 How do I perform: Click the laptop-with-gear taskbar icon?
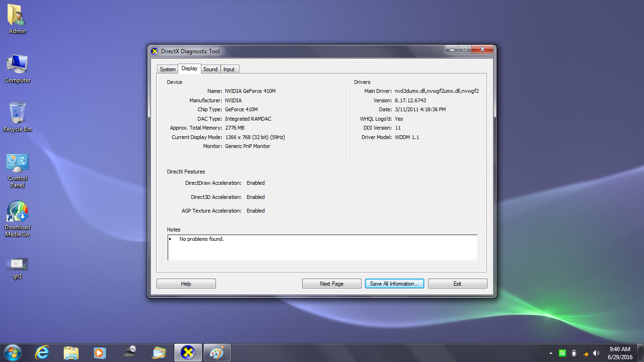click(130, 352)
